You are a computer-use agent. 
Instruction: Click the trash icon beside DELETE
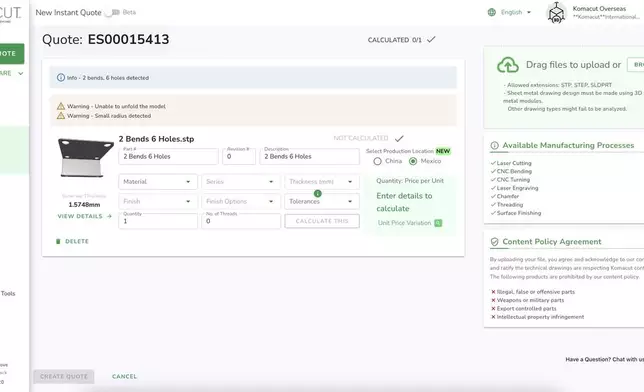58,241
